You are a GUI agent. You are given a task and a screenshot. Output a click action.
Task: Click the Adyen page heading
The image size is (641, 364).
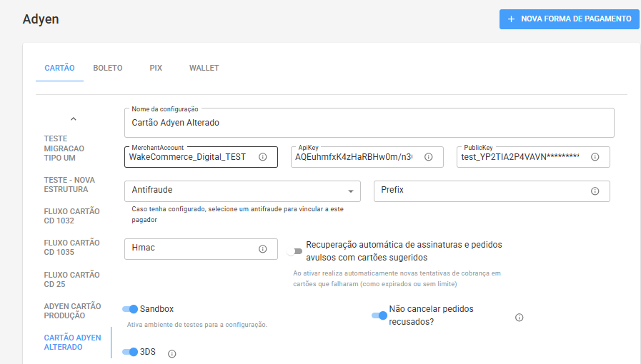tap(41, 19)
